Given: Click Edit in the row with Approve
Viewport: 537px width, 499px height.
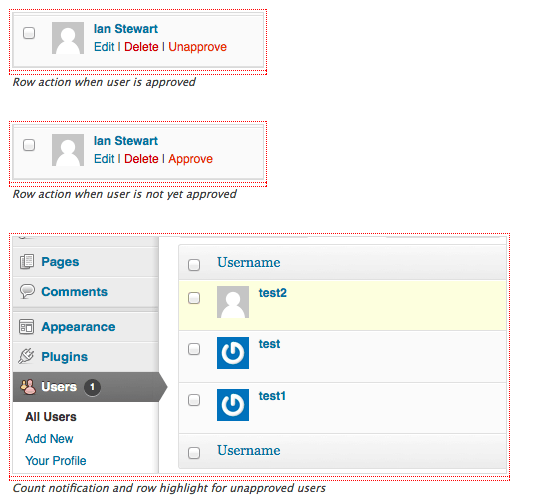Looking at the screenshot, I should click(104, 159).
